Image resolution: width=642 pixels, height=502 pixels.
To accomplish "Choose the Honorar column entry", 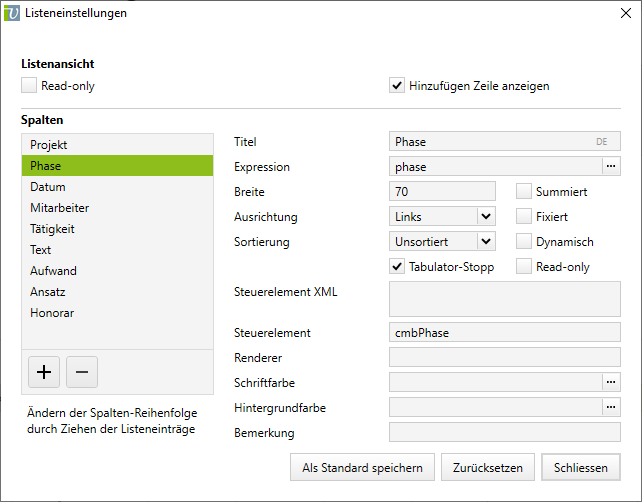I will 52,313.
